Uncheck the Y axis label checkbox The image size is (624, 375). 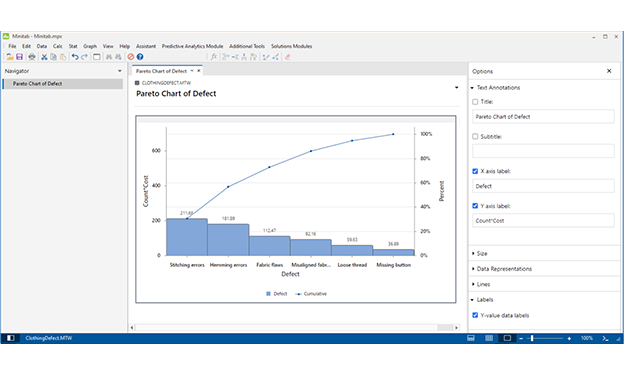point(475,206)
